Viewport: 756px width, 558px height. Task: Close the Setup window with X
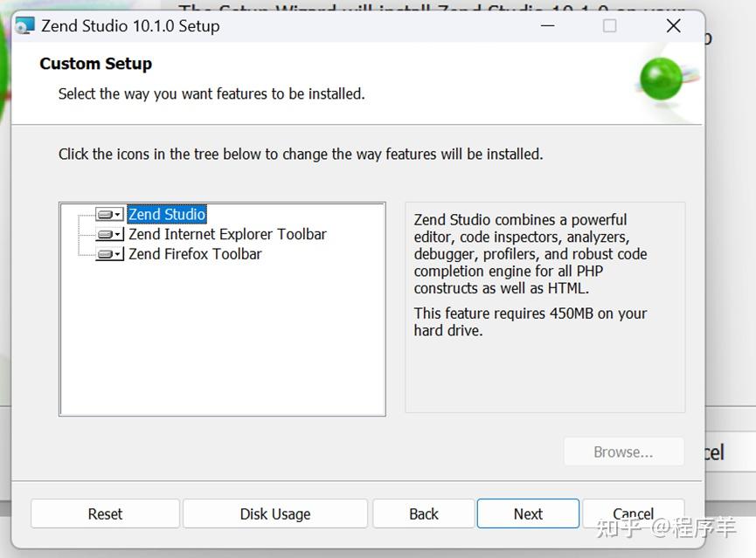tap(674, 25)
